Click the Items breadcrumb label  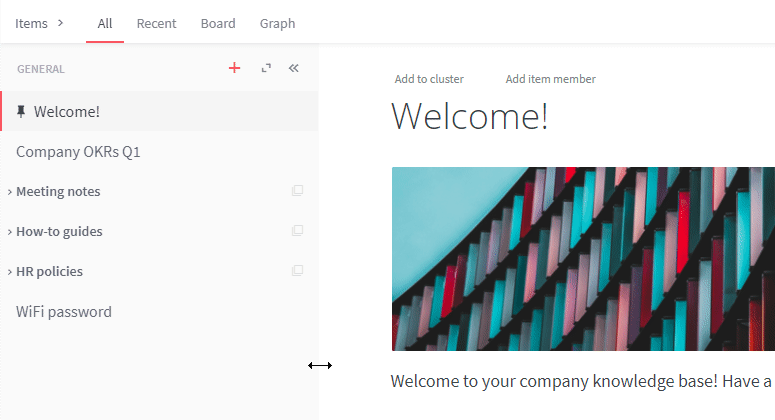(x=31, y=23)
